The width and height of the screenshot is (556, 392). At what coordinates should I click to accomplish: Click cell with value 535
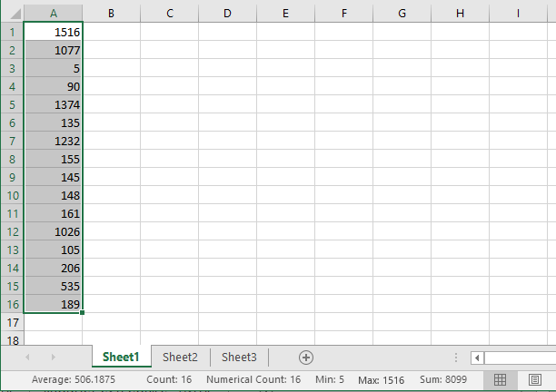click(54, 286)
